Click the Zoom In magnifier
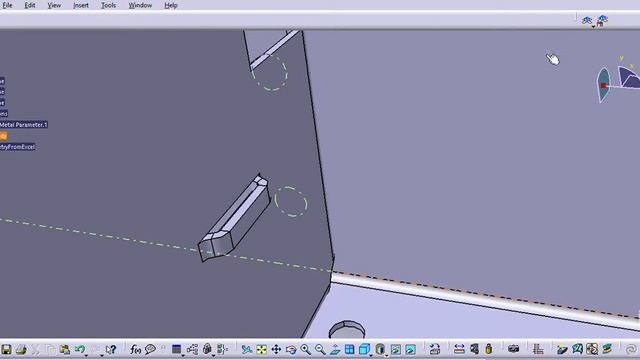 (305, 349)
